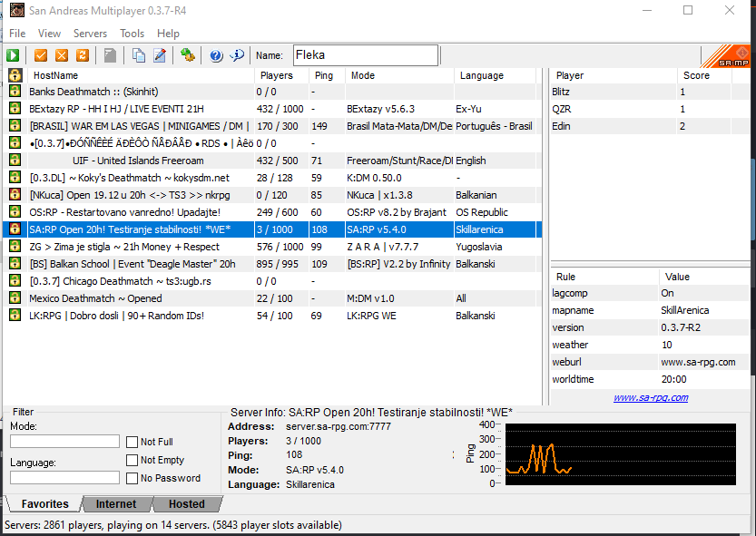Click the Rule column header
Image resolution: width=756 pixels, height=536 pixels.
click(604, 277)
